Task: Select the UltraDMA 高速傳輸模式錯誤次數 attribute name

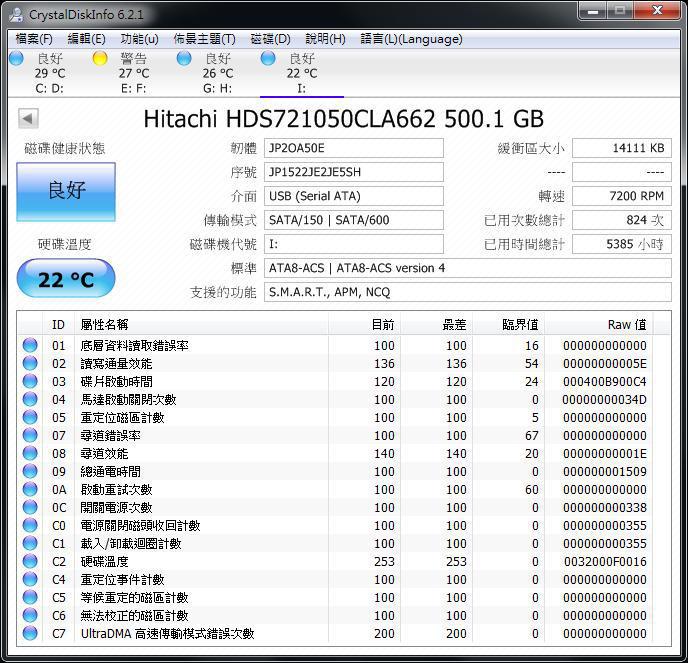Action: (x=168, y=633)
